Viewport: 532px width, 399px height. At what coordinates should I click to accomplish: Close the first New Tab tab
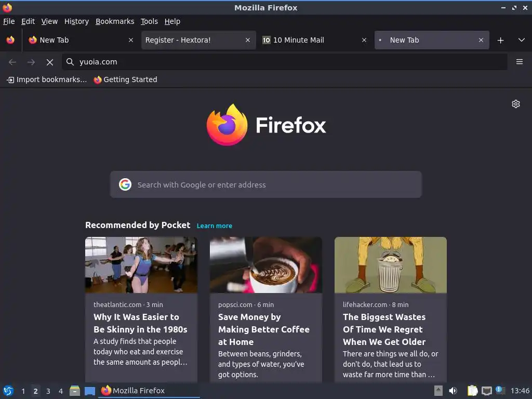[x=131, y=40]
